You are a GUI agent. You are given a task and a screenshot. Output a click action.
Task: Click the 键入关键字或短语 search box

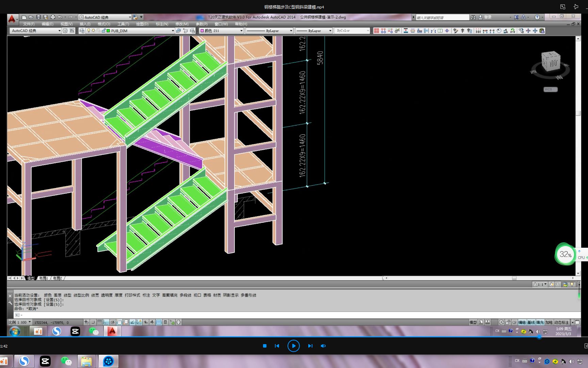(x=442, y=17)
